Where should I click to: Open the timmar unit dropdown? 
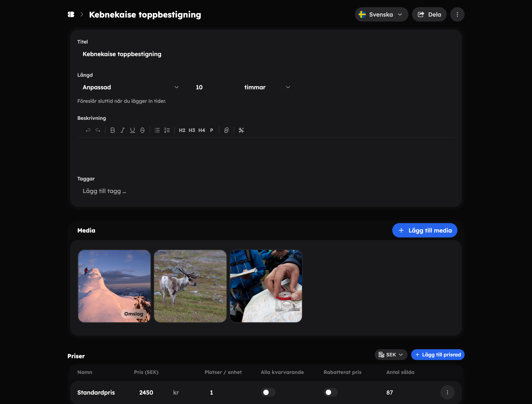point(267,87)
